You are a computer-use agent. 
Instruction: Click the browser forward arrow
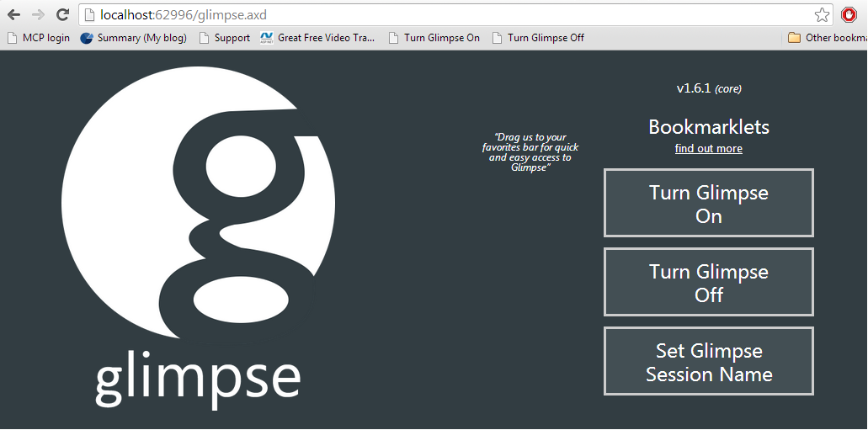pos(38,15)
